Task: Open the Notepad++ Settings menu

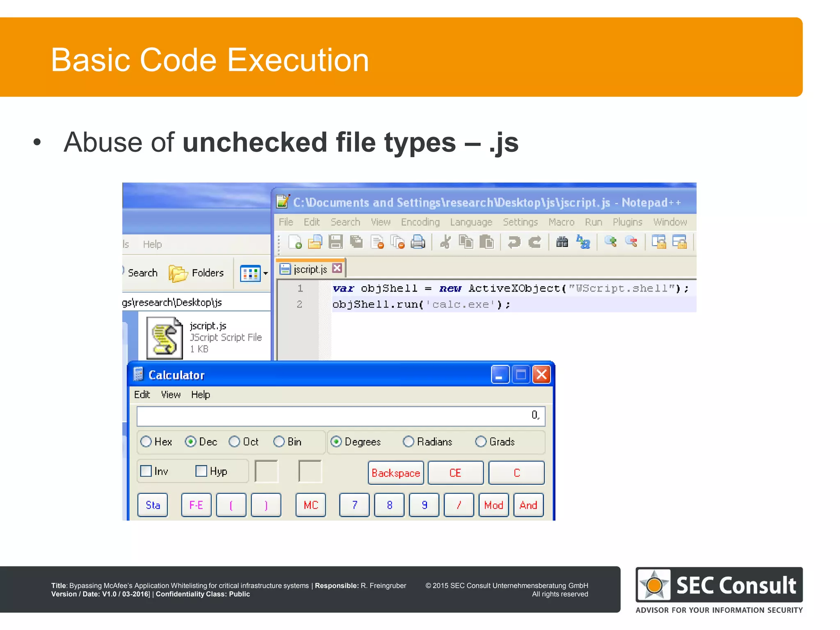Action: coord(520,222)
